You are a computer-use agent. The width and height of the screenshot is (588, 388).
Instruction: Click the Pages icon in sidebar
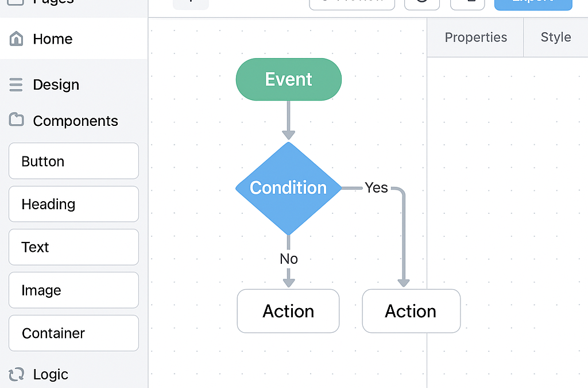point(16,2)
